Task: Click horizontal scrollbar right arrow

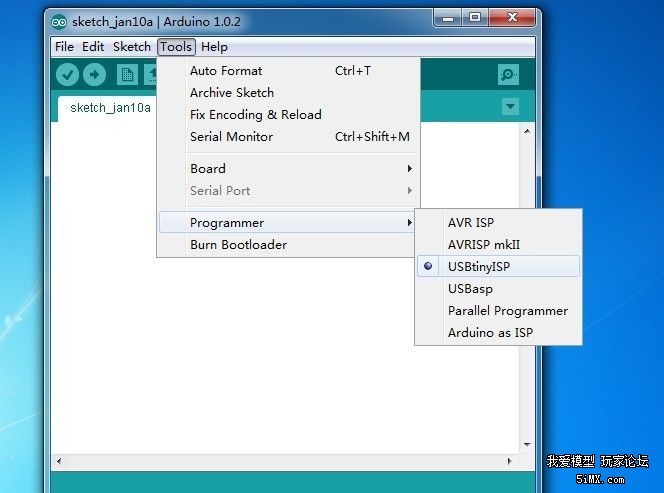Action: point(509,461)
